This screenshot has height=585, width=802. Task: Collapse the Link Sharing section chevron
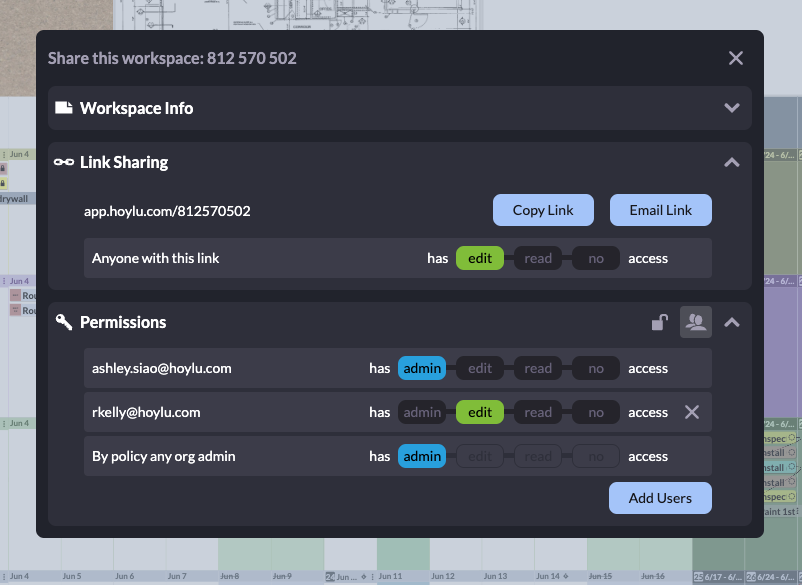[x=732, y=163]
